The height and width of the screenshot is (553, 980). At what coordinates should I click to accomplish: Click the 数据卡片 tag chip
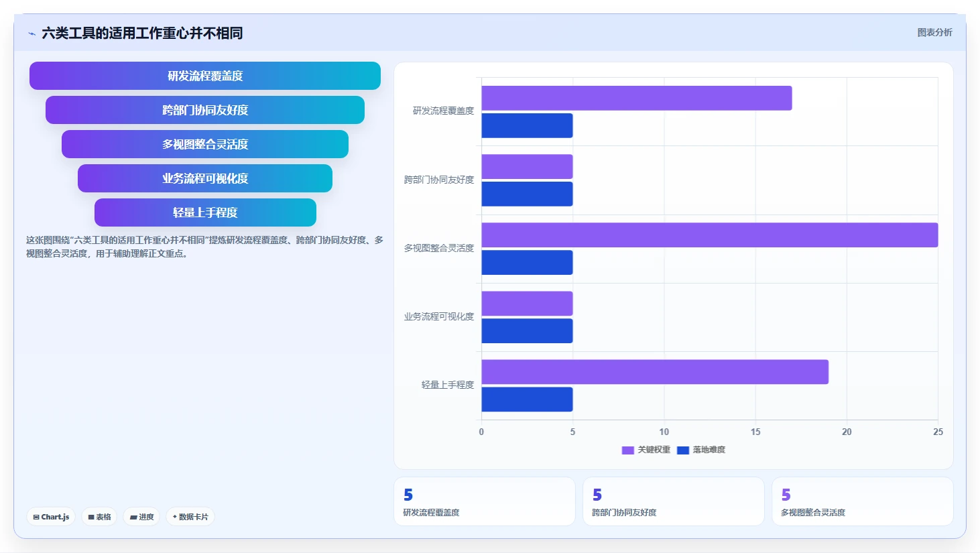click(190, 517)
